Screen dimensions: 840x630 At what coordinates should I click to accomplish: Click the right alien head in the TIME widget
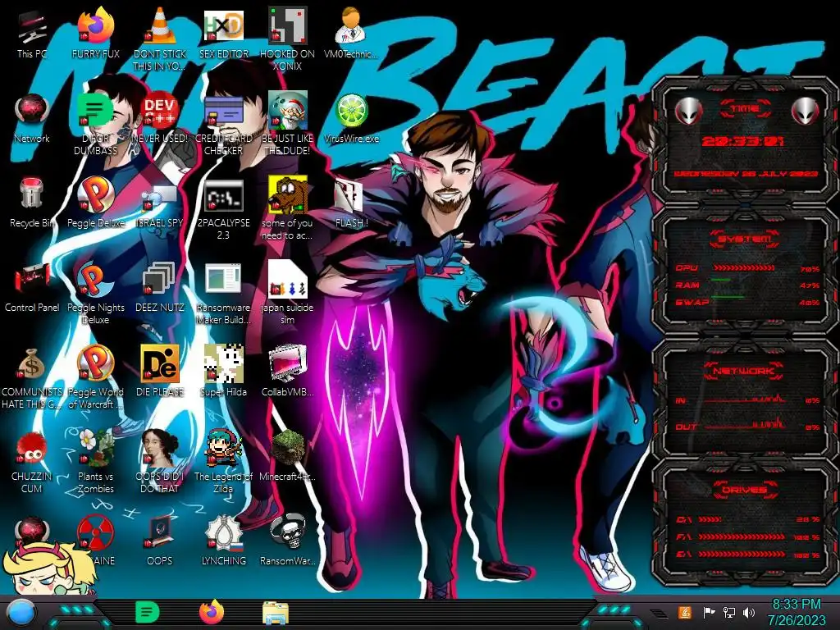pos(805,112)
